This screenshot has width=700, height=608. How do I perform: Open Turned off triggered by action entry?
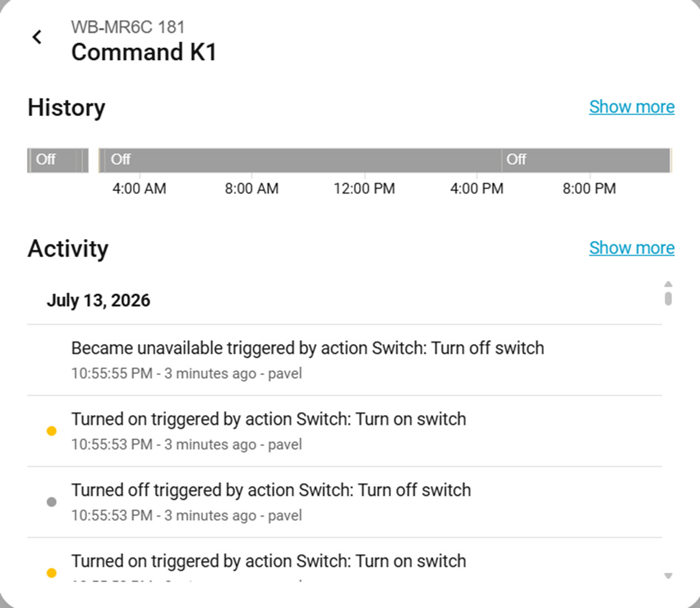344,503
